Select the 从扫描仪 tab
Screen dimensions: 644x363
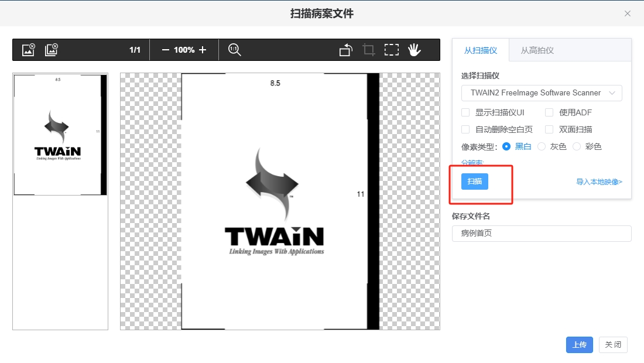click(481, 50)
